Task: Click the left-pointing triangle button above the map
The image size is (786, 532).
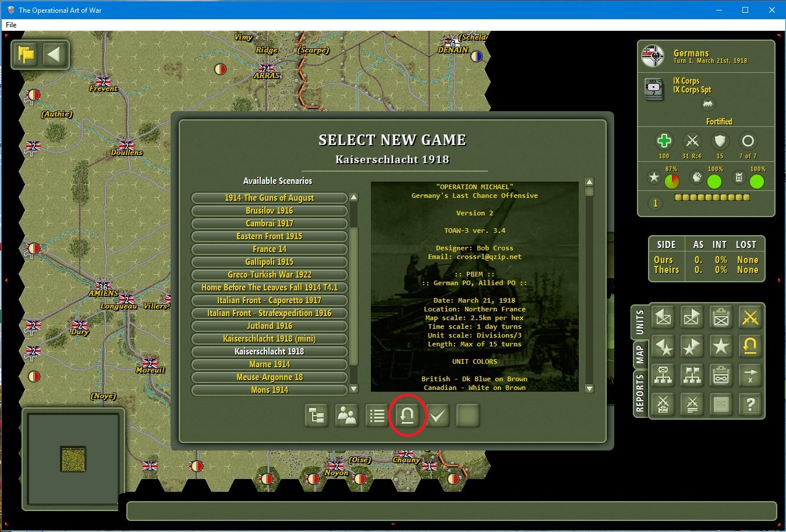Action: pos(54,55)
